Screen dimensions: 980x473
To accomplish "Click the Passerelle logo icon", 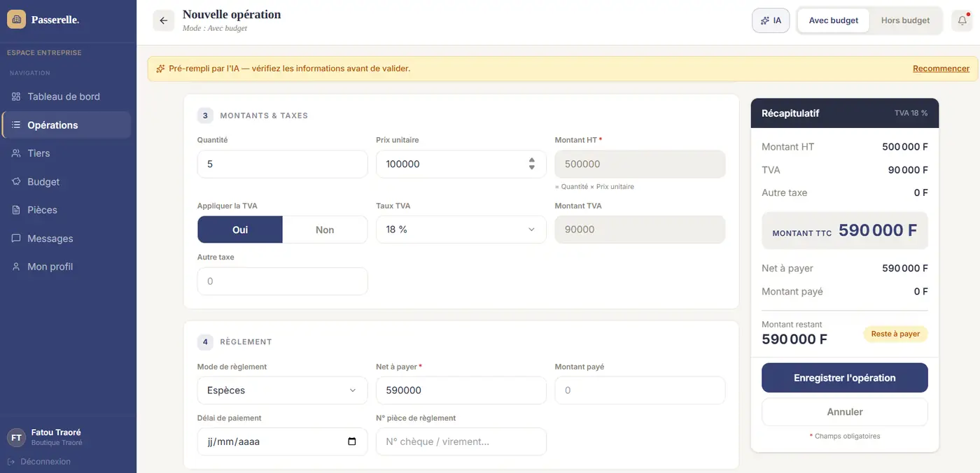I will pos(17,19).
